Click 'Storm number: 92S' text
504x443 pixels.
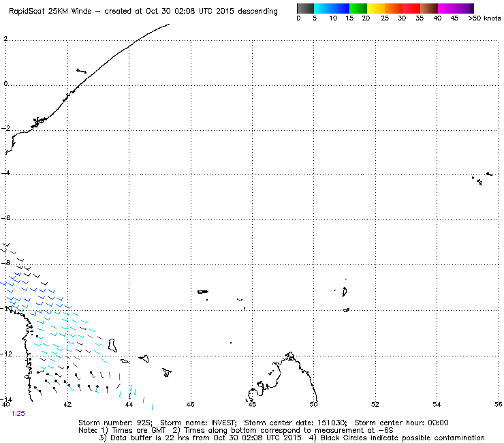115,423
